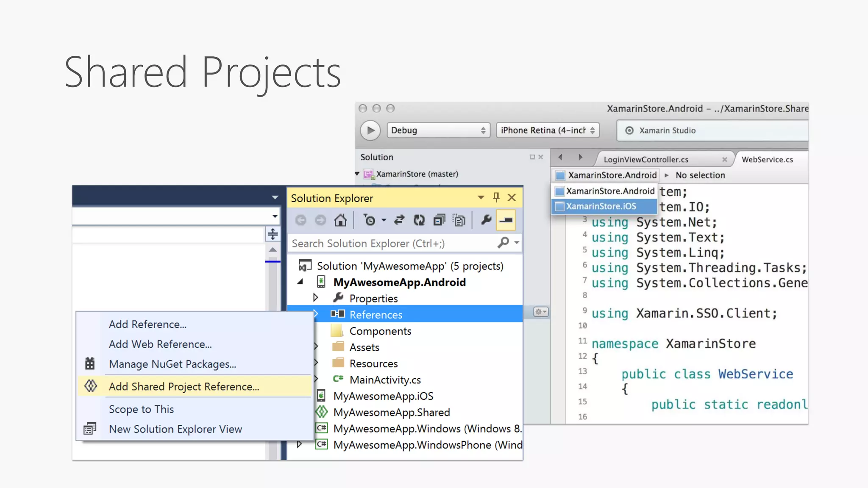Click the Refresh icon in Solution Explorer

[x=419, y=220]
